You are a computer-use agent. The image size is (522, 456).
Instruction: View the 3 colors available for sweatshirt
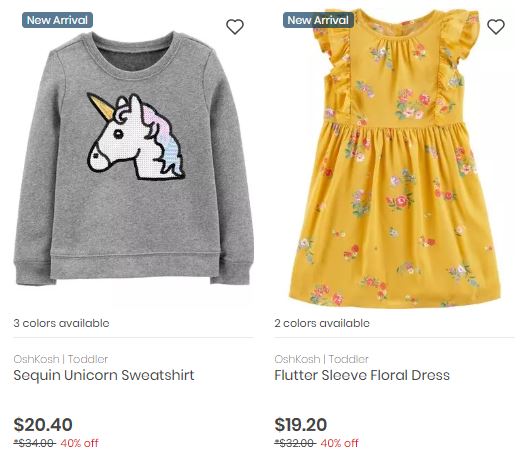(x=61, y=323)
